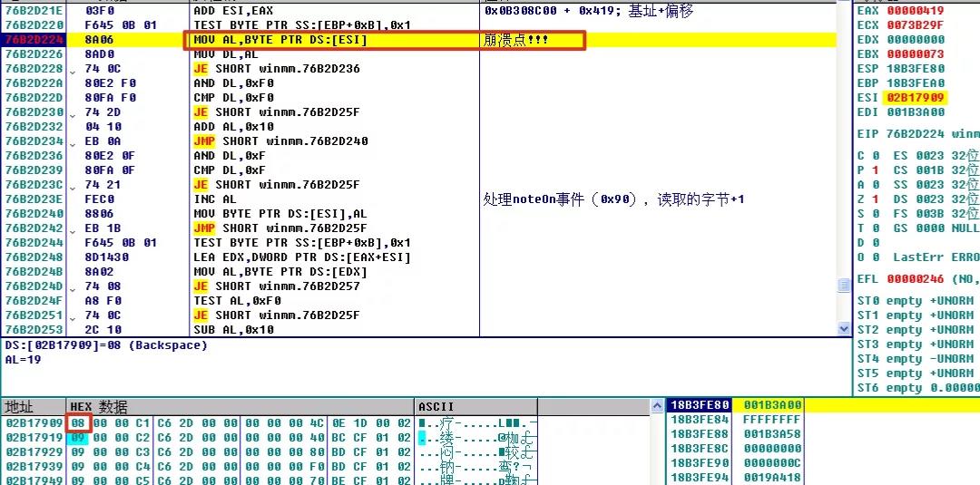Select EDX register value 00000000
Screen dimensions: 980x485
coord(916,39)
